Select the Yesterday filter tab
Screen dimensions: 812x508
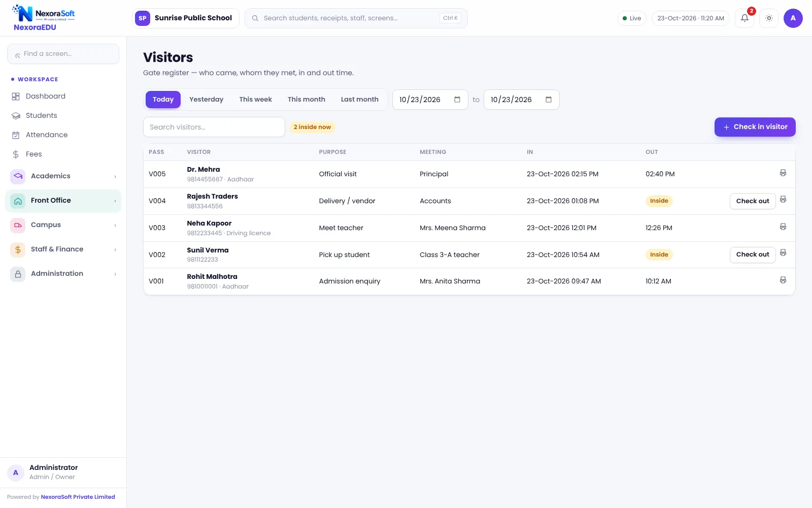click(x=206, y=100)
